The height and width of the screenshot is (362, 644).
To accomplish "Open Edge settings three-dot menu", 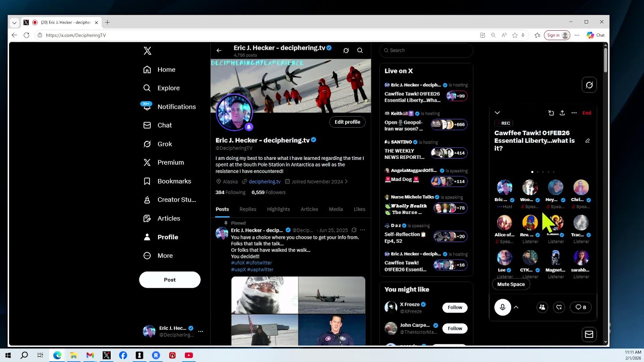I will pos(577,35).
